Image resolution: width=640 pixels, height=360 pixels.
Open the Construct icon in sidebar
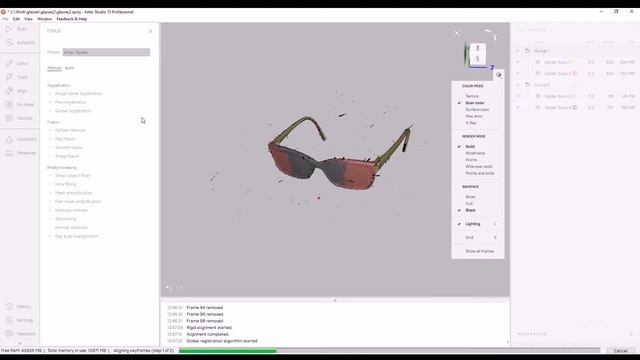click(9, 139)
